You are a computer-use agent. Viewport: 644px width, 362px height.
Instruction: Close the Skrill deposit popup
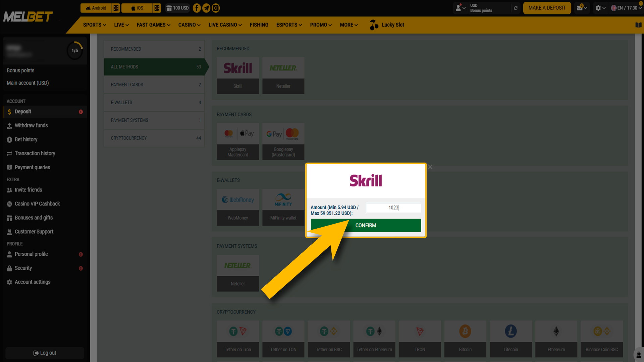430,167
